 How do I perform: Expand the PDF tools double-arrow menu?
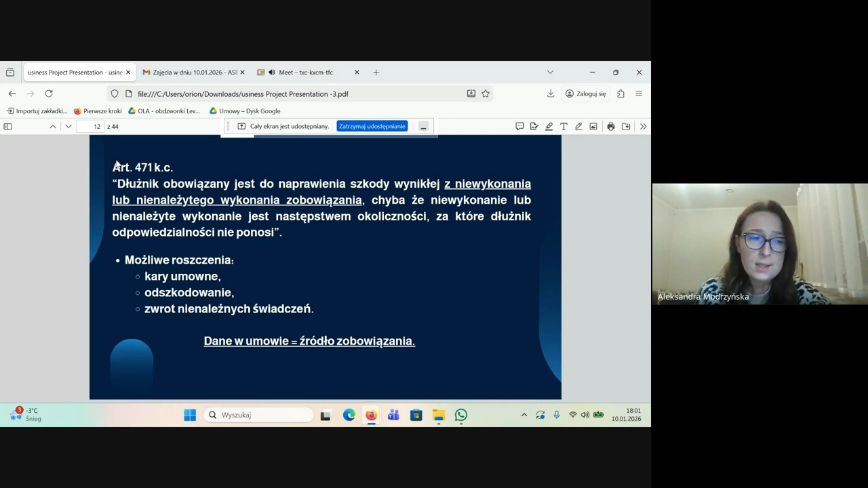(643, 127)
